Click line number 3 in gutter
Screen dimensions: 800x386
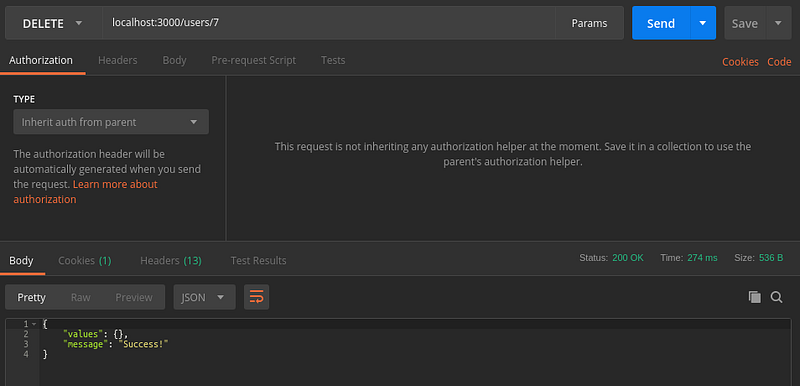(26, 344)
